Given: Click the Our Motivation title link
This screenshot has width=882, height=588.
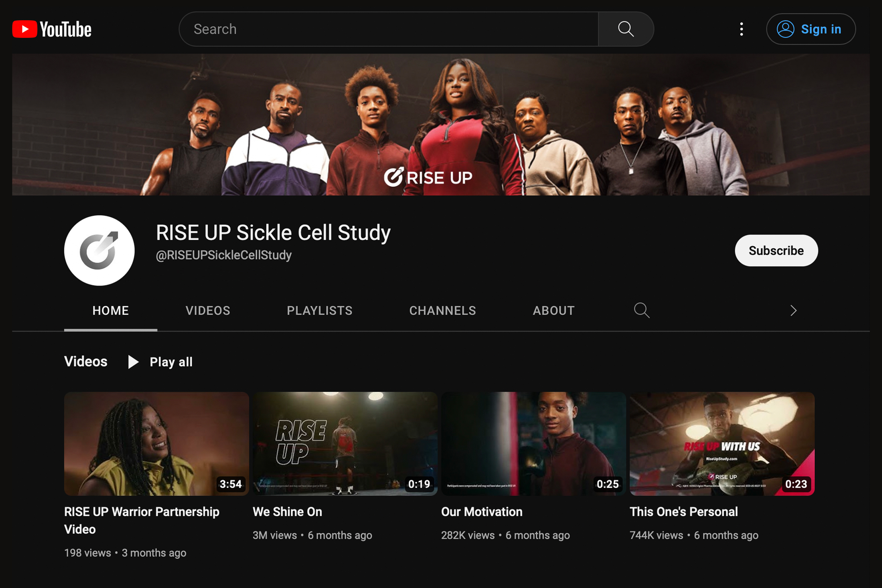Looking at the screenshot, I should 482,512.
